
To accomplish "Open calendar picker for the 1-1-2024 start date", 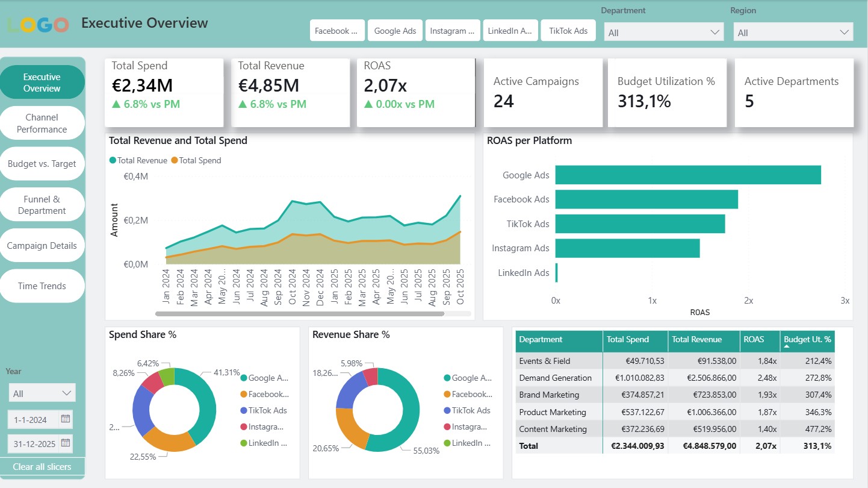I will (x=66, y=419).
